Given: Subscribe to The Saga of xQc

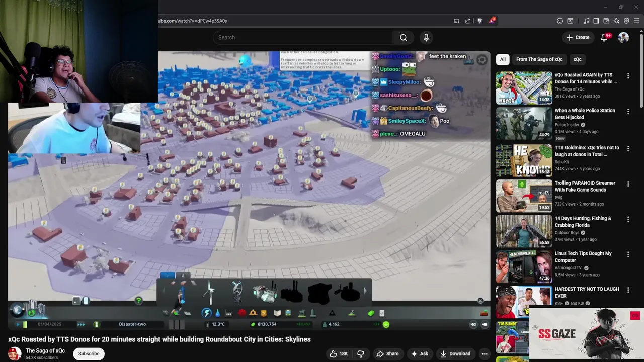Looking at the screenshot, I should click(89, 354).
